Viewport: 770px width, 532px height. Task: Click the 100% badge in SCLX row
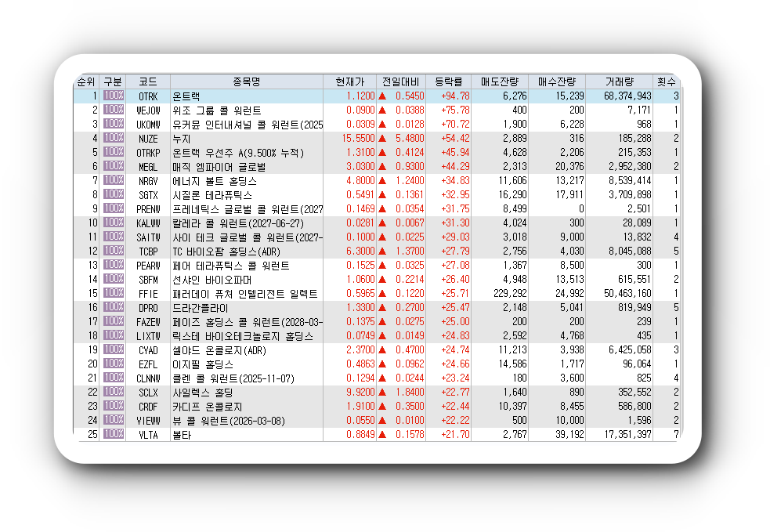pos(114,392)
